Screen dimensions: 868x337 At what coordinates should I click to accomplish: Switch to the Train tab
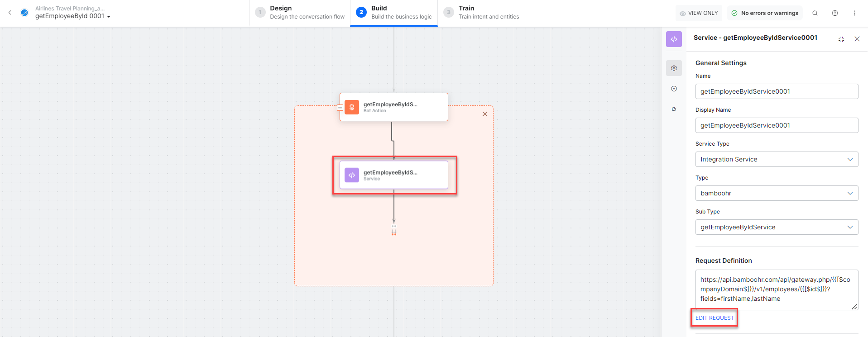[481, 13]
